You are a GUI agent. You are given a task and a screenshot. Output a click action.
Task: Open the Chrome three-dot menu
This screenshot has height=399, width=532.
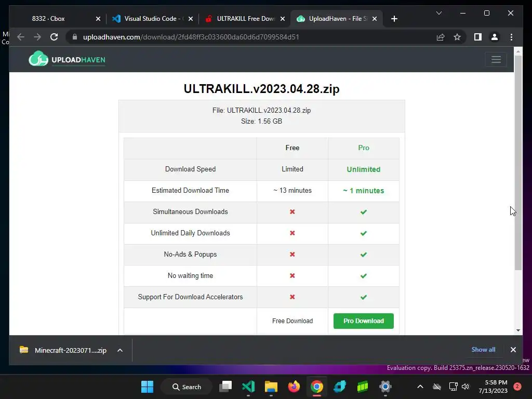point(511,37)
